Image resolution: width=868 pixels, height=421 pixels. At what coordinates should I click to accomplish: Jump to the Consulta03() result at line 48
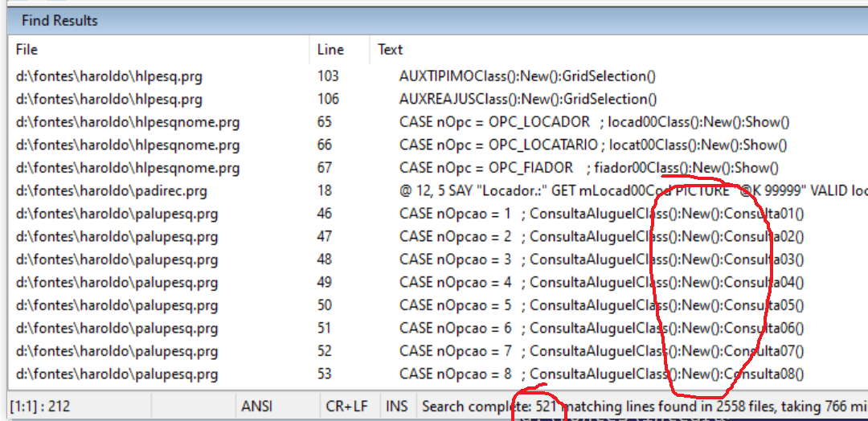click(x=600, y=260)
